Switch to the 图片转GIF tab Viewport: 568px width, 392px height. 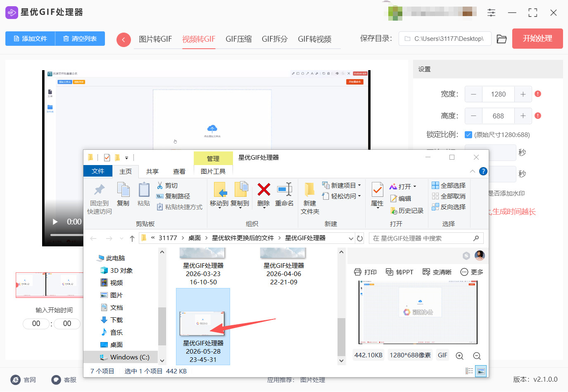click(x=155, y=39)
